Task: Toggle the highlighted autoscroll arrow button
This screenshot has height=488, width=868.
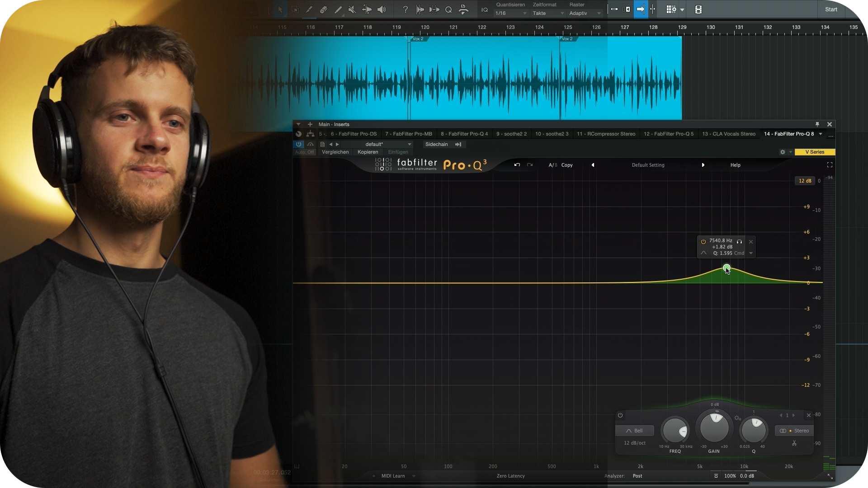Action: 641,9
